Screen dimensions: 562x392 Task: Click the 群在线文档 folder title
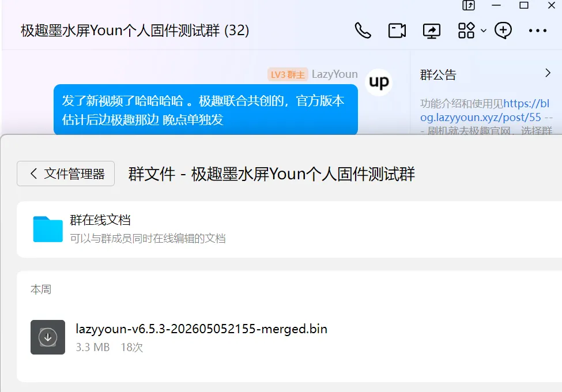pos(100,220)
